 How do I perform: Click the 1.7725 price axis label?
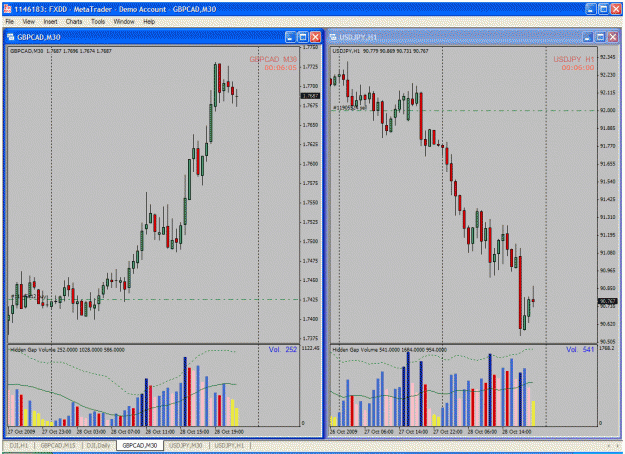[x=311, y=67]
